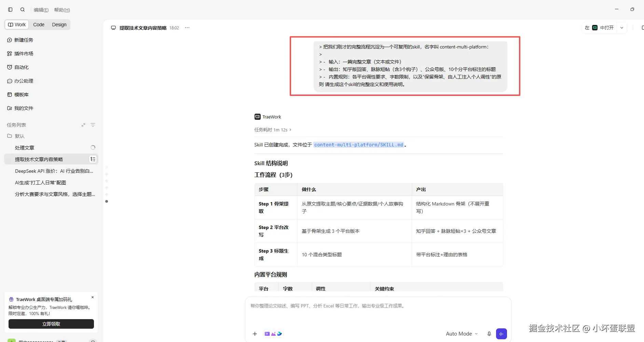The image size is (644, 342).
Task: Click the 任务列表 section label
Action: coord(16,125)
